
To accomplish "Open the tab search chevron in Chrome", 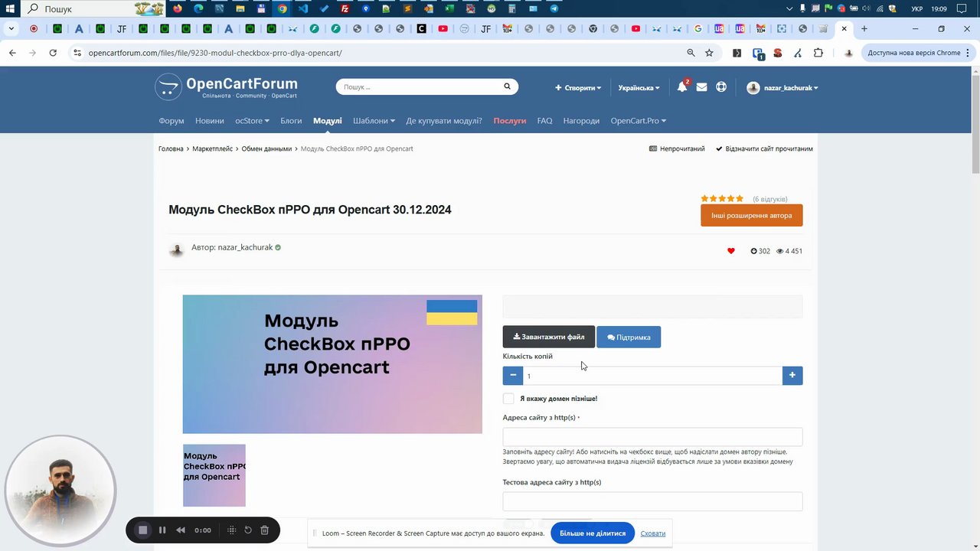I will coord(11,29).
